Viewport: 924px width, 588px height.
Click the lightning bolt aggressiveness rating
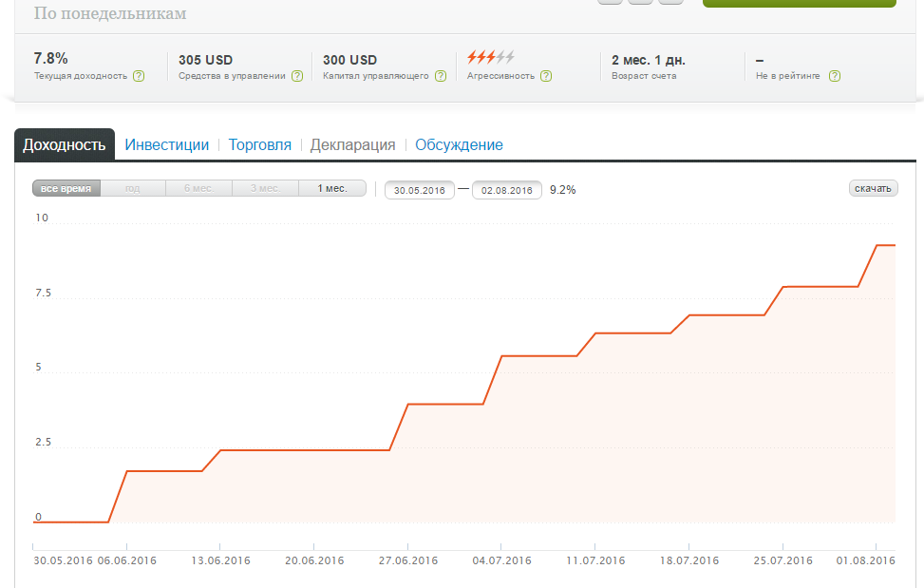pyautogui.click(x=491, y=57)
